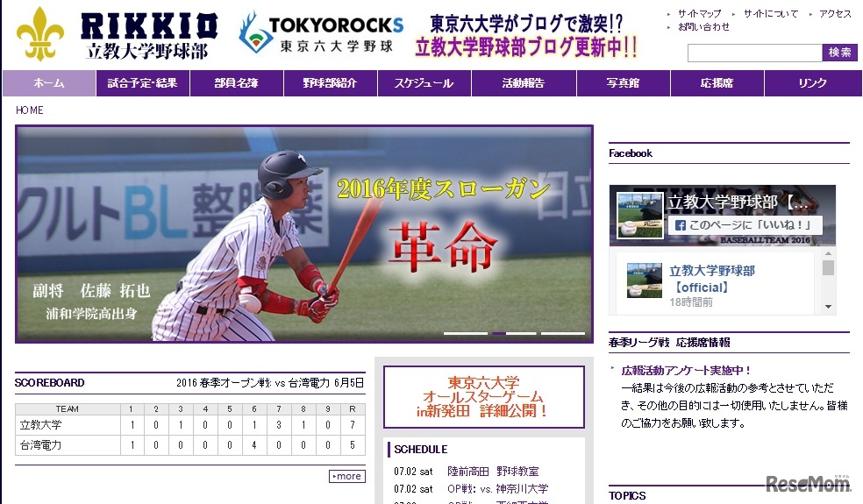Select the スケジュール navigation tab
The width and height of the screenshot is (863, 504).
tap(424, 83)
